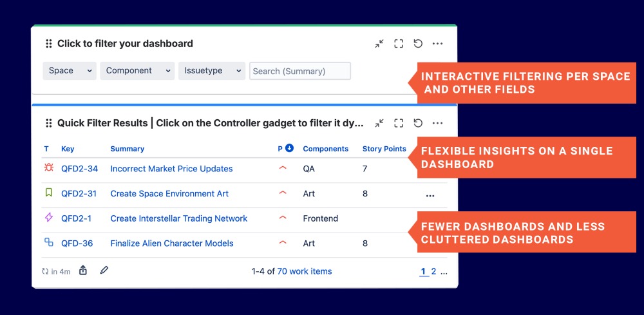Open more options for the filter dashboard gadget
This screenshot has width=644, height=315.
437,44
